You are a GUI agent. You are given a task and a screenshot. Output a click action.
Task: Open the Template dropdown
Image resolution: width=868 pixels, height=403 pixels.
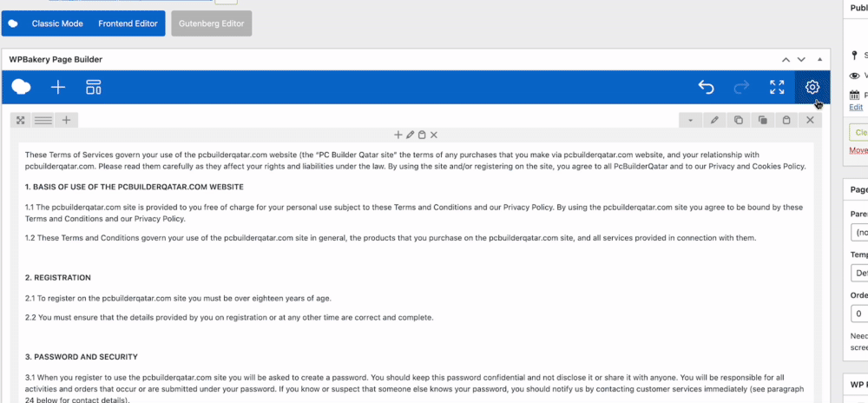(859, 273)
